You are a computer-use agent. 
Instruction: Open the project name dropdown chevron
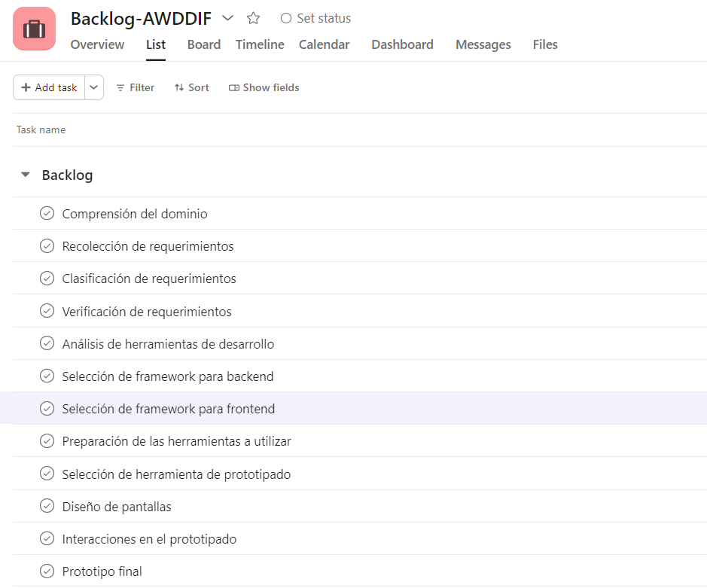click(x=227, y=18)
